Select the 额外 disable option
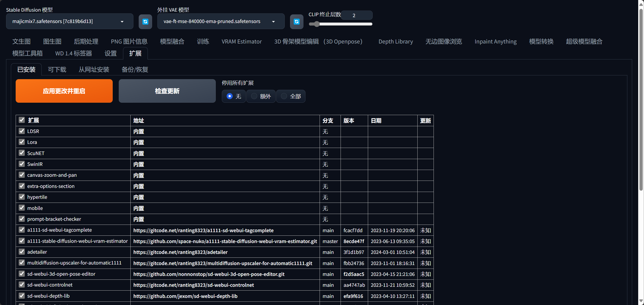This screenshot has width=644, height=305. 254,96
